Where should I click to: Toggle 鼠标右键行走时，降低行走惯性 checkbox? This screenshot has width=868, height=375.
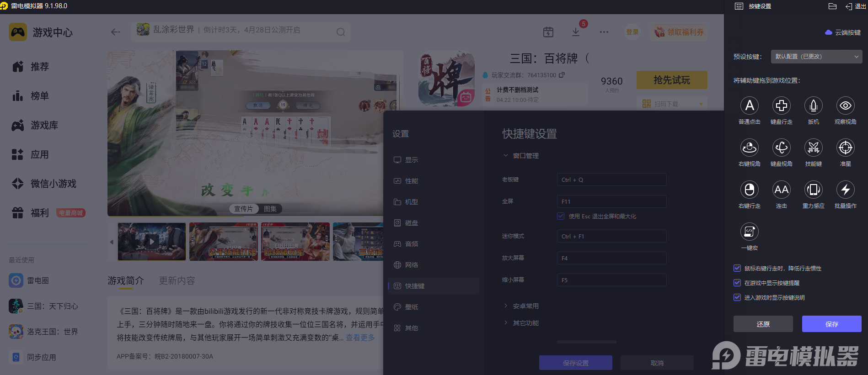pos(737,268)
